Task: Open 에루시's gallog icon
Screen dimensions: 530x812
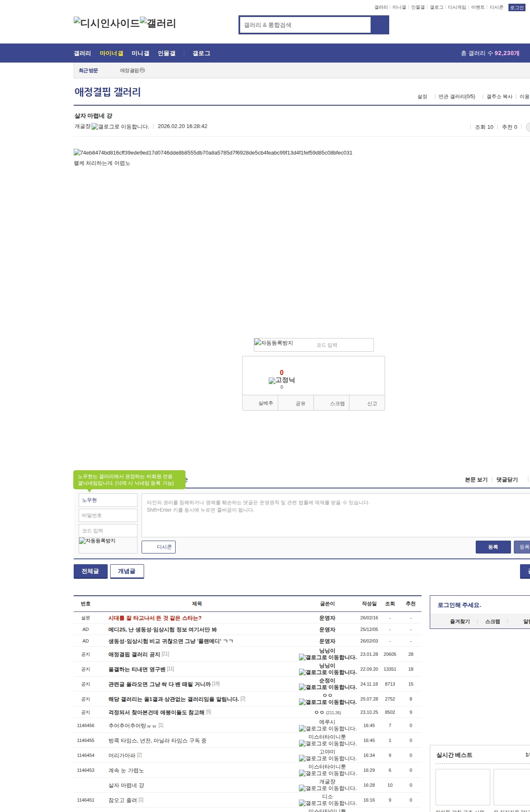Action: pos(328,729)
